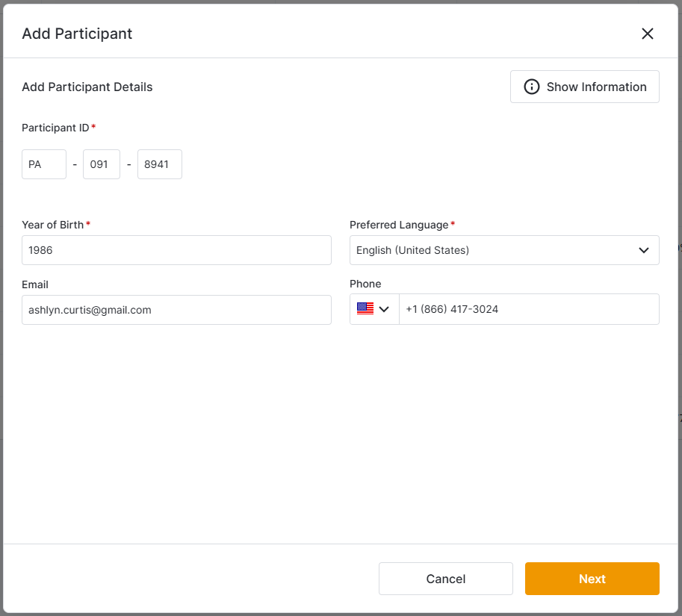
Task: Click the close X icon on the dialog
Action: [x=647, y=34]
